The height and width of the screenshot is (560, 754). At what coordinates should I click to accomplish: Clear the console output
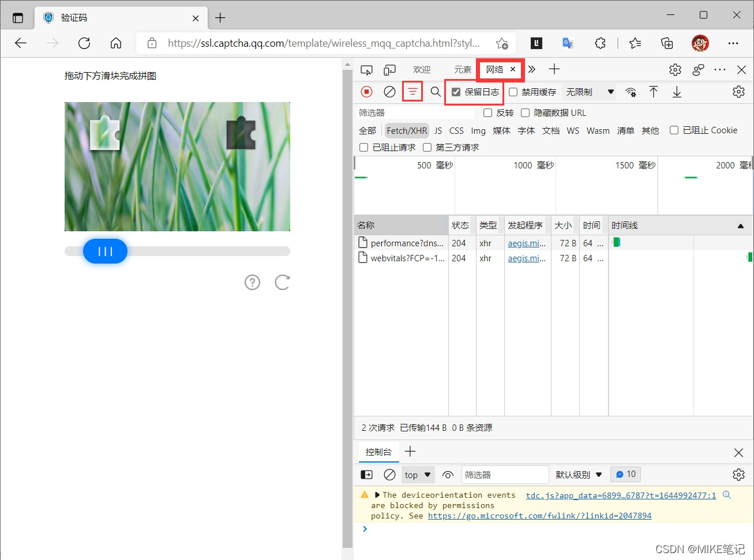tap(390, 475)
